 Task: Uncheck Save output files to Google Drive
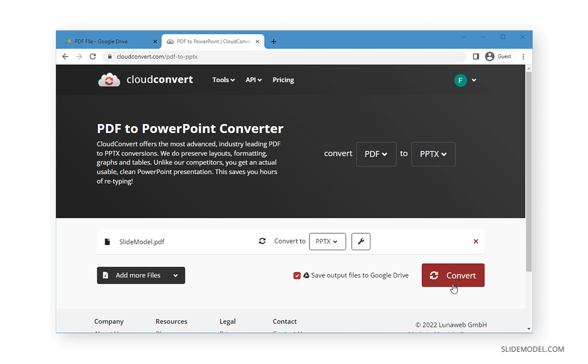click(297, 275)
